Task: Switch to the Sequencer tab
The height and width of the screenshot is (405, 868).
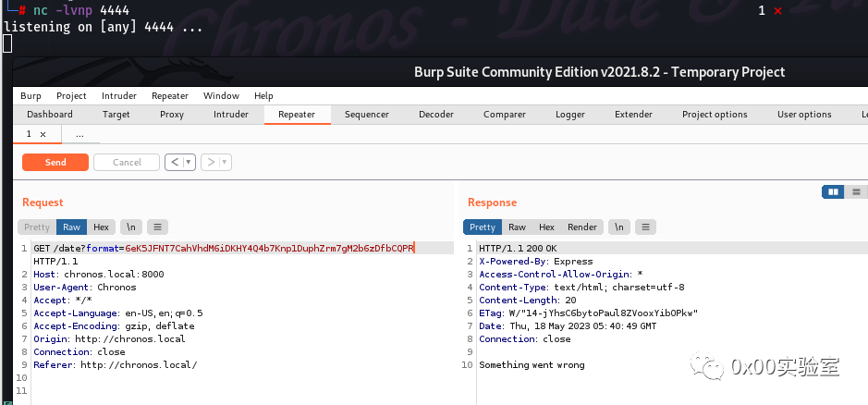Action: point(366,114)
